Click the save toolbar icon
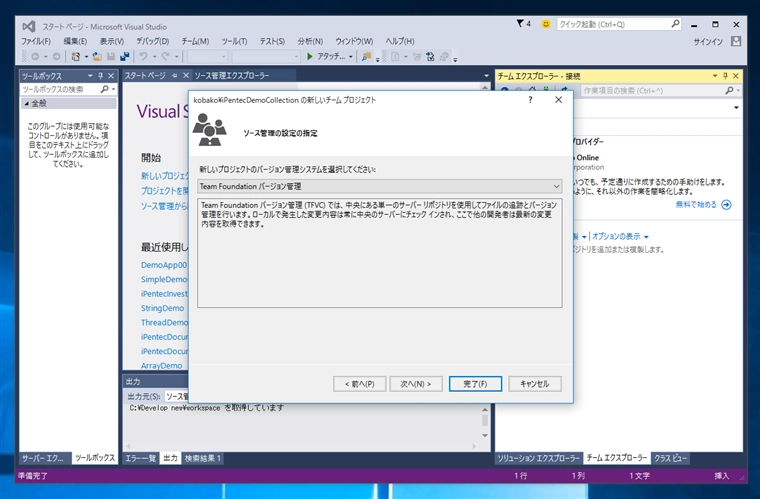Image resolution: width=760 pixels, height=499 pixels. click(111, 57)
